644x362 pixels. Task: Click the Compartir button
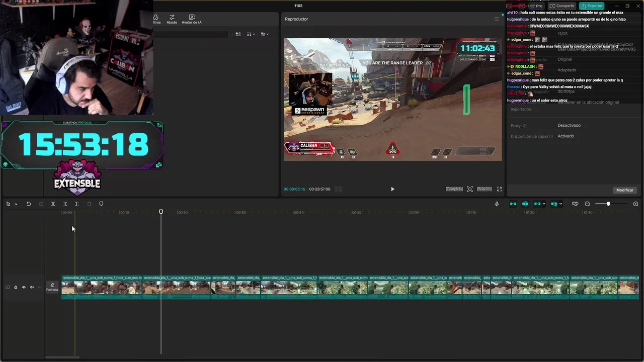562,6
